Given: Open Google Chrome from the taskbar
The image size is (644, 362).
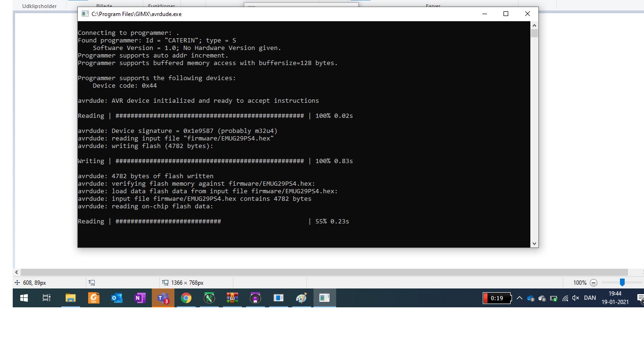Looking at the screenshot, I should [186, 298].
